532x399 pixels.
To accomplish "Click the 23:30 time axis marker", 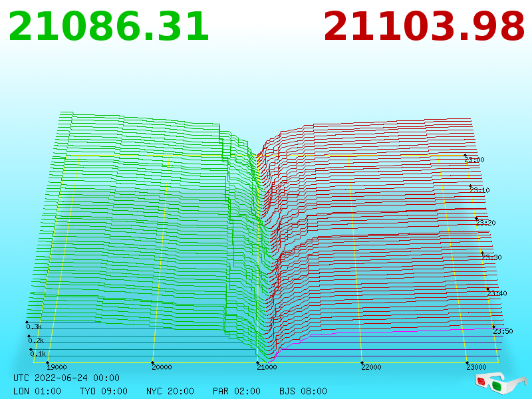I will [491, 257].
